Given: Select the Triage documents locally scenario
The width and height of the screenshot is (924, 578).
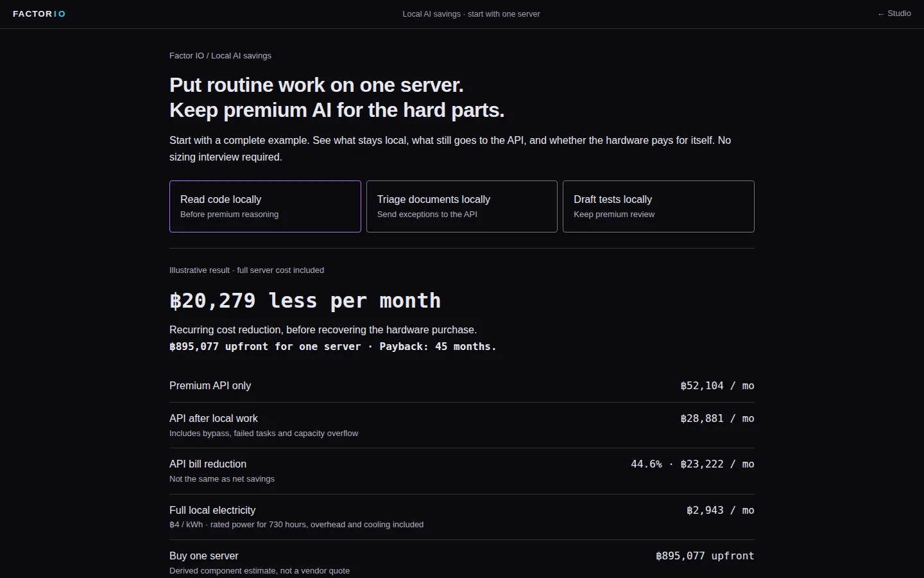Looking at the screenshot, I should [x=462, y=206].
